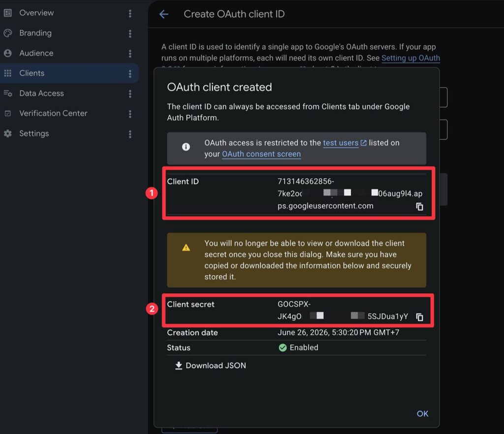Click the 'OAuth client created' dialog title
Image resolution: width=504 pixels, height=434 pixels.
220,88
